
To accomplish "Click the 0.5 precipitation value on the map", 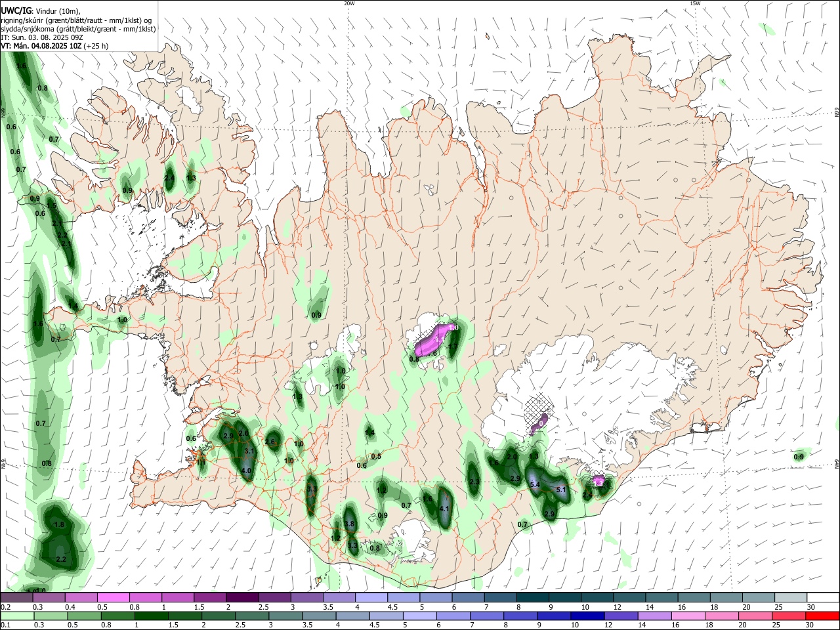I will (376, 456).
